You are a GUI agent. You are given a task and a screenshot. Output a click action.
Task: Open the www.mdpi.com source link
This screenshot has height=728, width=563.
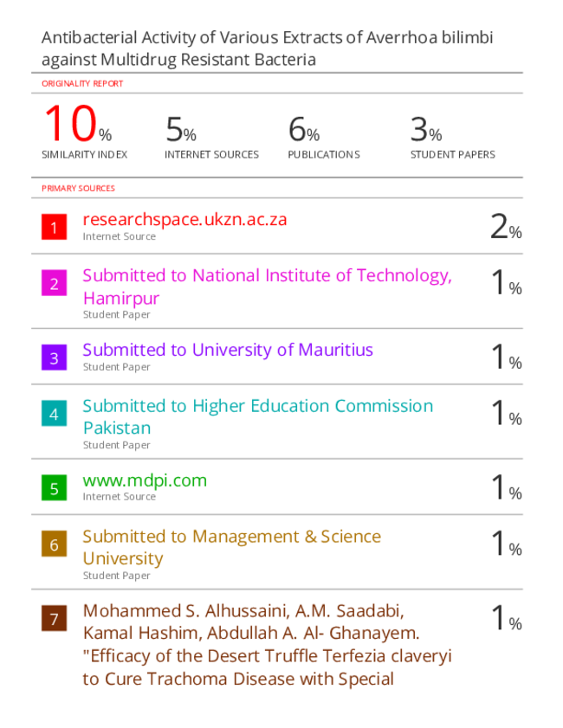145,480
